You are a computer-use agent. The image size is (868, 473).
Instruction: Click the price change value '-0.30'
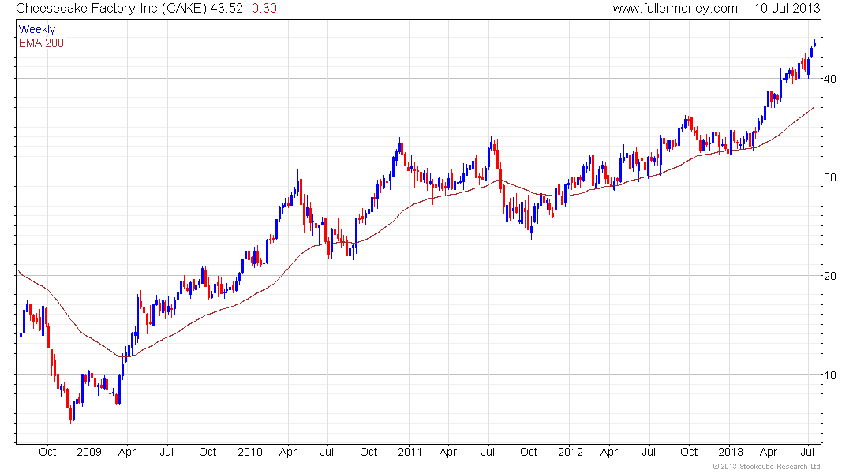[261, 9]
